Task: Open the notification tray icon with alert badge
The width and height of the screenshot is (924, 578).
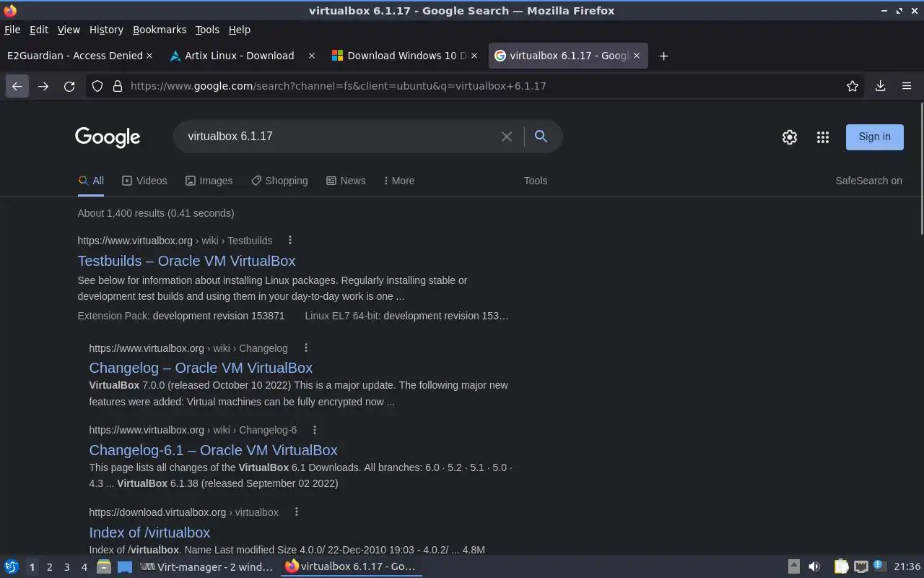Action: click(879, 566)
